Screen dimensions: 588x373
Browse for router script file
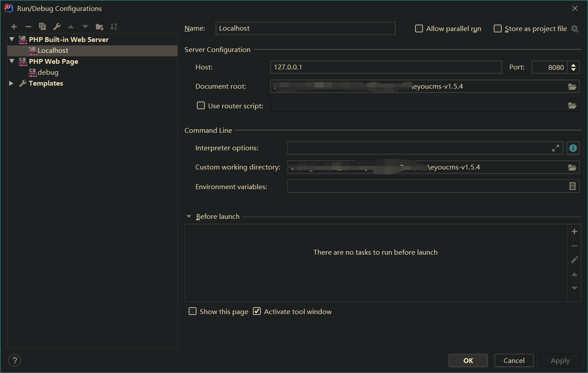(x=572, y=105)
